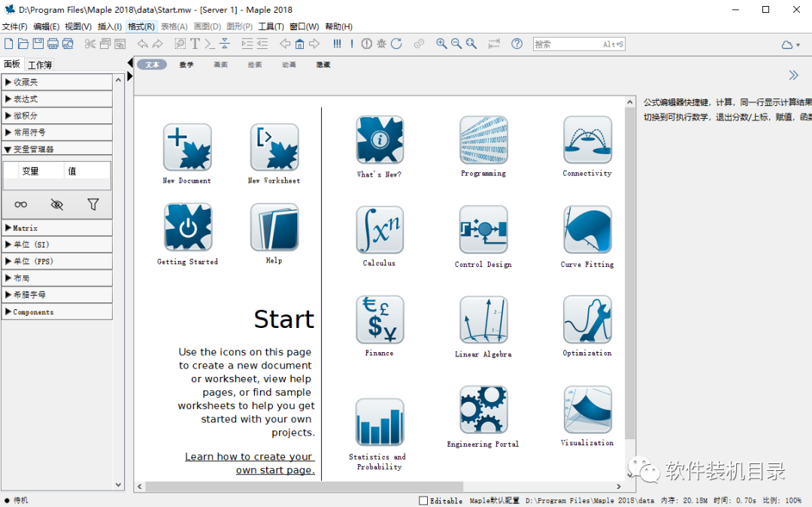Select the 文本 mode button

pos(152,65)
